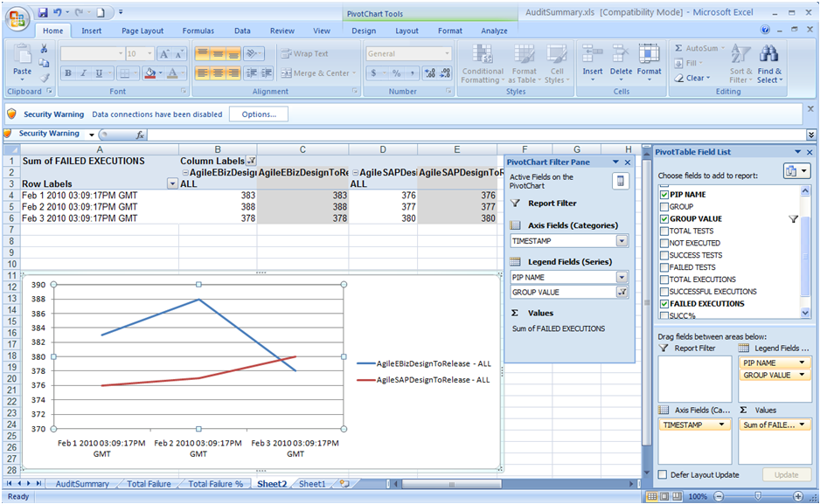Close the PivotChart Filter Pane
Screen dimensions: 820x504
628,162
